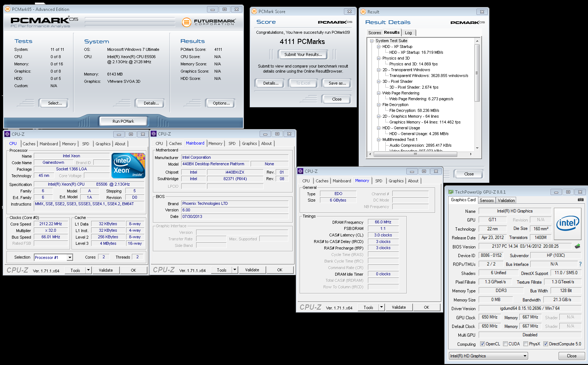Click the Futuremark Corporation logo
Image resolution: width=588 pixels, height=365 pixels.
click(x=209, y=22)
